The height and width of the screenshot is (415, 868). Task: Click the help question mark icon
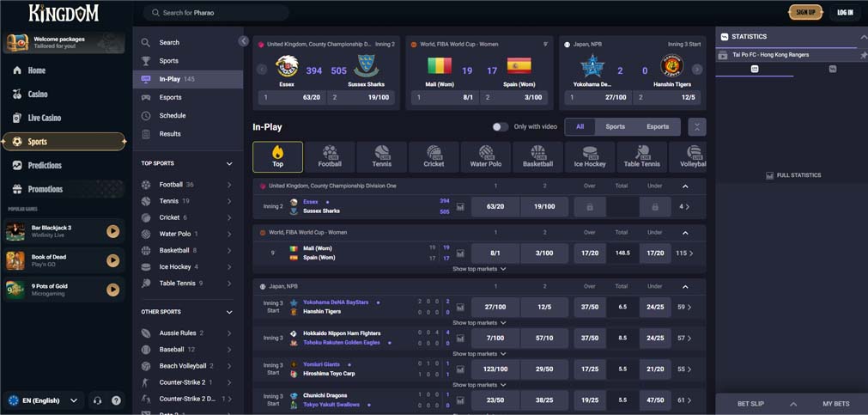(x=116, y=400)
